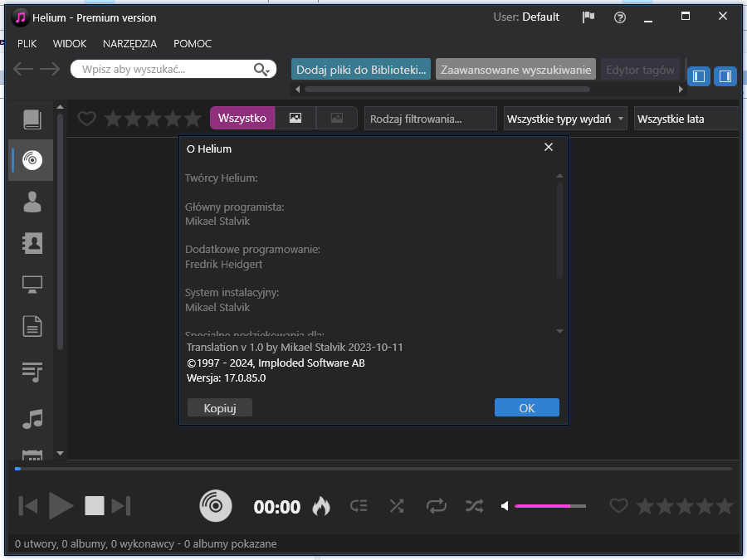Viewport: 747px width, 560px height.
Task: Set filter rating to five stars
Action: pyautogui.click(x=193, y=119)
